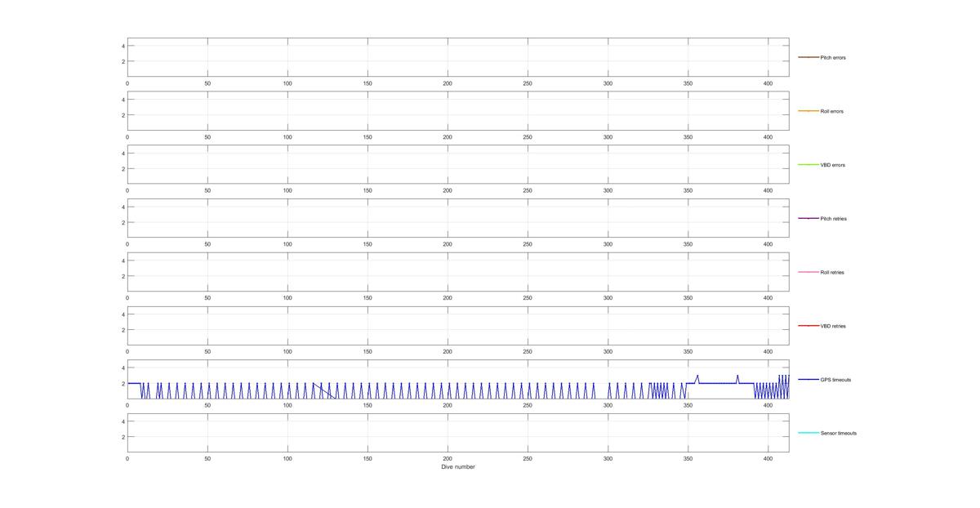Click the GPS timeouts spike near dive 356
This screenshot has width=980, height=508.
click(x=697, y=377)
